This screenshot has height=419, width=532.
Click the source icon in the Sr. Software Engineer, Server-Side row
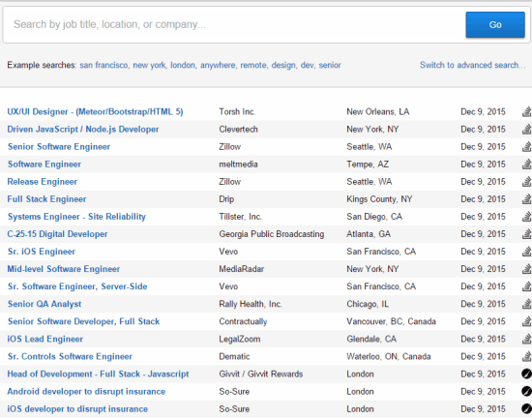click(x=527, y=286)
